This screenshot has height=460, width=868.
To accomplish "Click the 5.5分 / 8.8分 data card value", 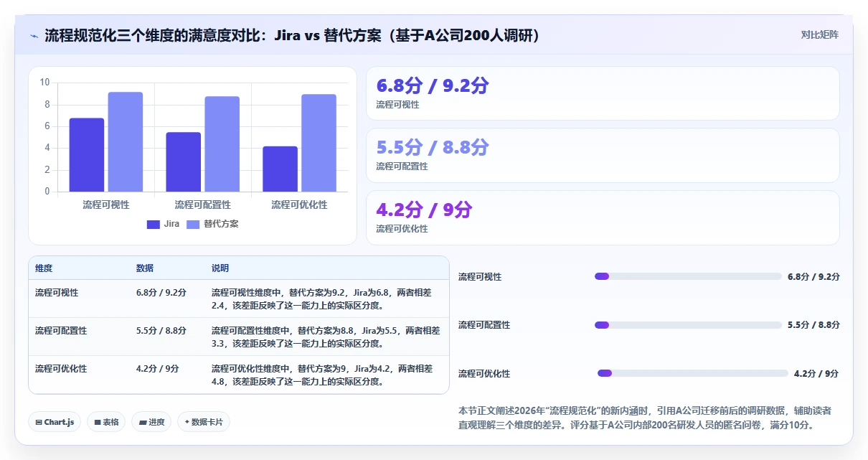I will pos(433,148).
